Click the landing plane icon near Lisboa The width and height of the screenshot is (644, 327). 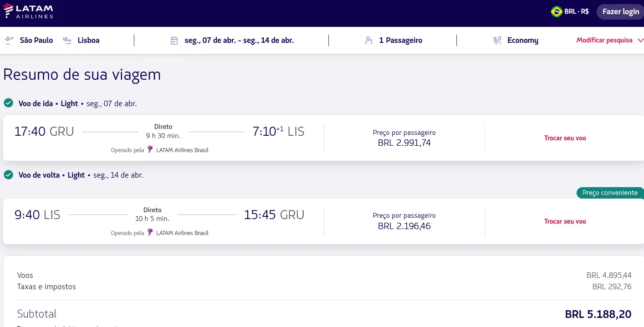(x=67, y=41)
